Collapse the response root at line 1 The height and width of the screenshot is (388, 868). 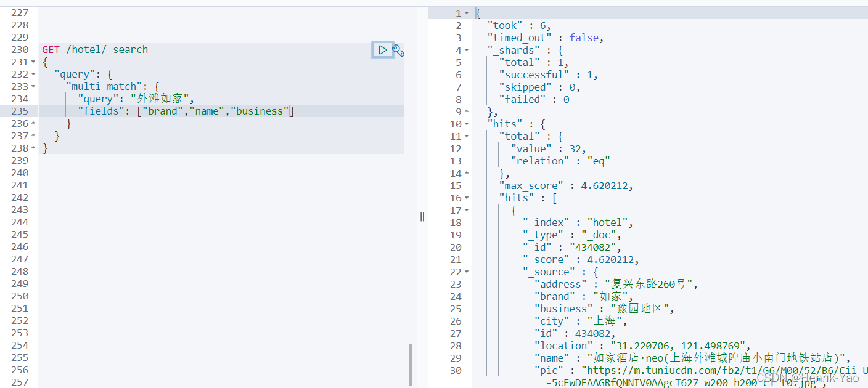[x=467, y=13]
